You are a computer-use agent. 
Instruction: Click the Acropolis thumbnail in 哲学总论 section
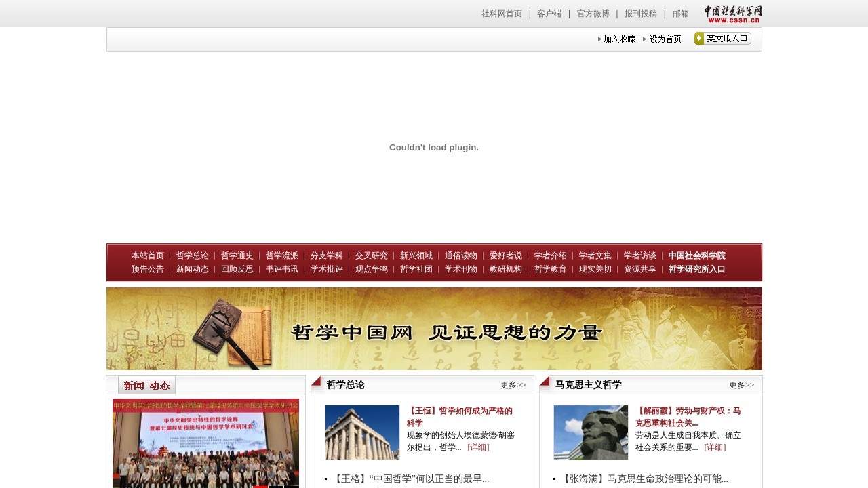pyautogui.click(x=362, y=432)
